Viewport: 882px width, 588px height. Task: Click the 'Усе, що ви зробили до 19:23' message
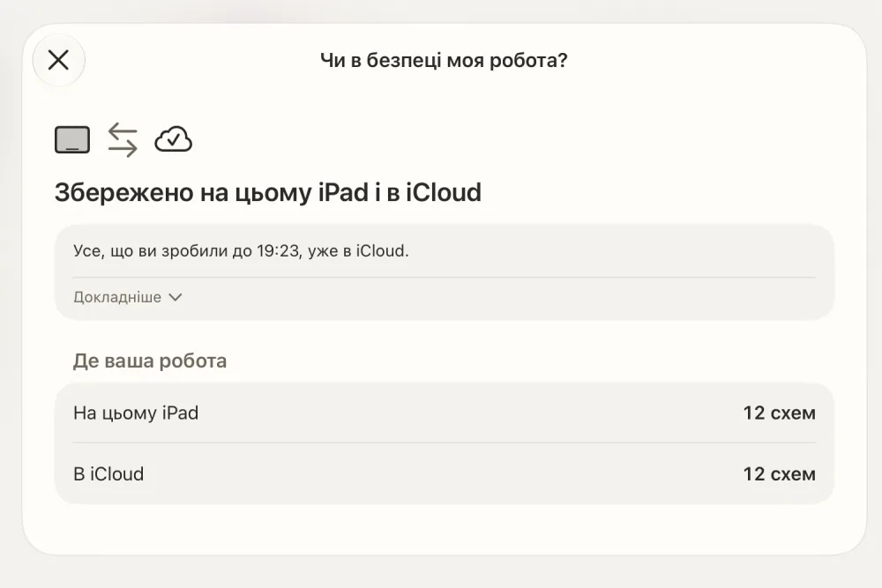tap(241, 250)
